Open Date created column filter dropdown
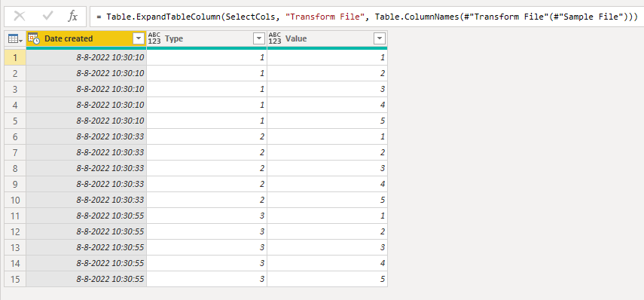Viewport: 644px width, 300px height. [139, 39]
